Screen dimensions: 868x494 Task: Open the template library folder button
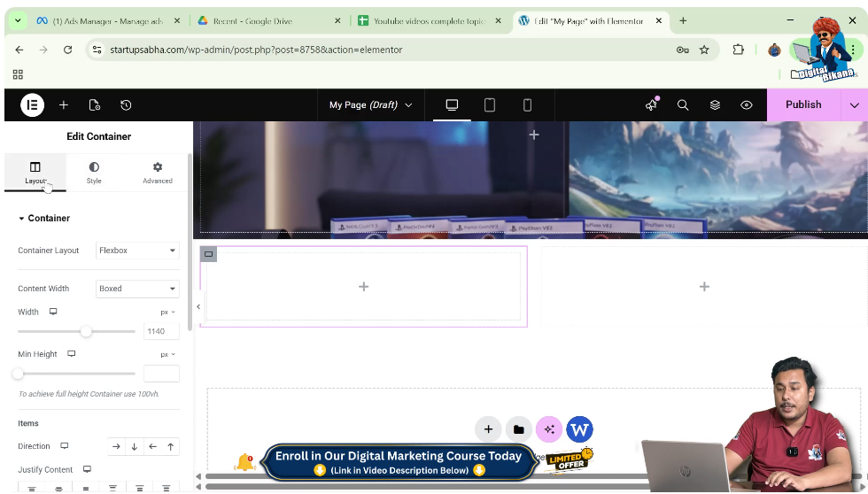tap(519, 429)
